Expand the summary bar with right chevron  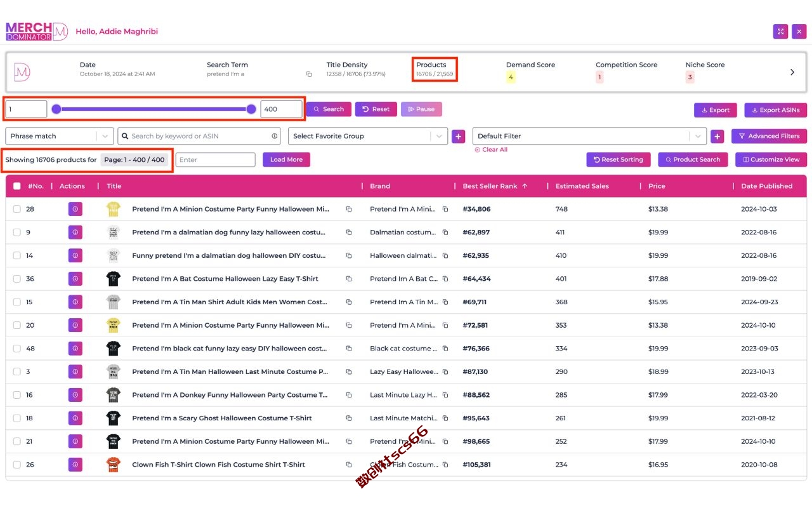[792, 72]
